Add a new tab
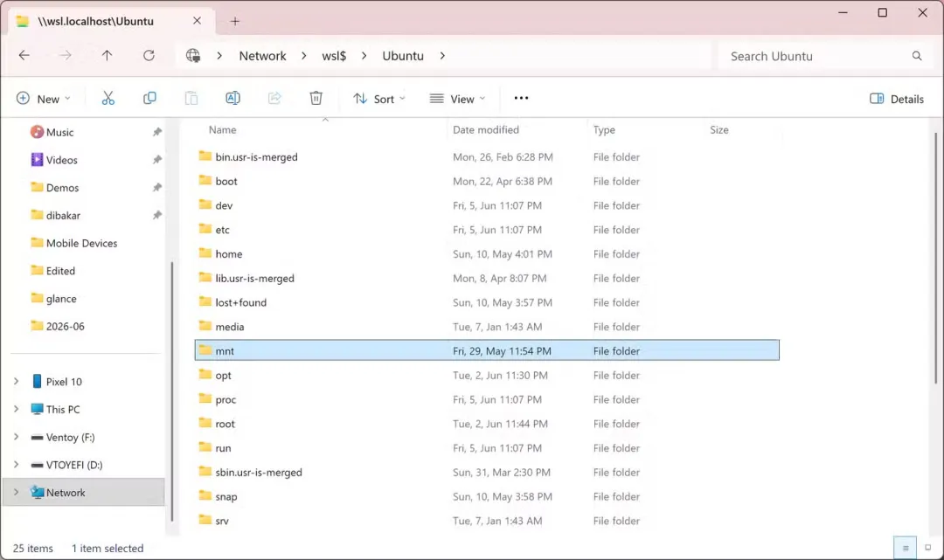Image resolution: width=944 pixels, height=560 pixels. click(x=235, y=21)
